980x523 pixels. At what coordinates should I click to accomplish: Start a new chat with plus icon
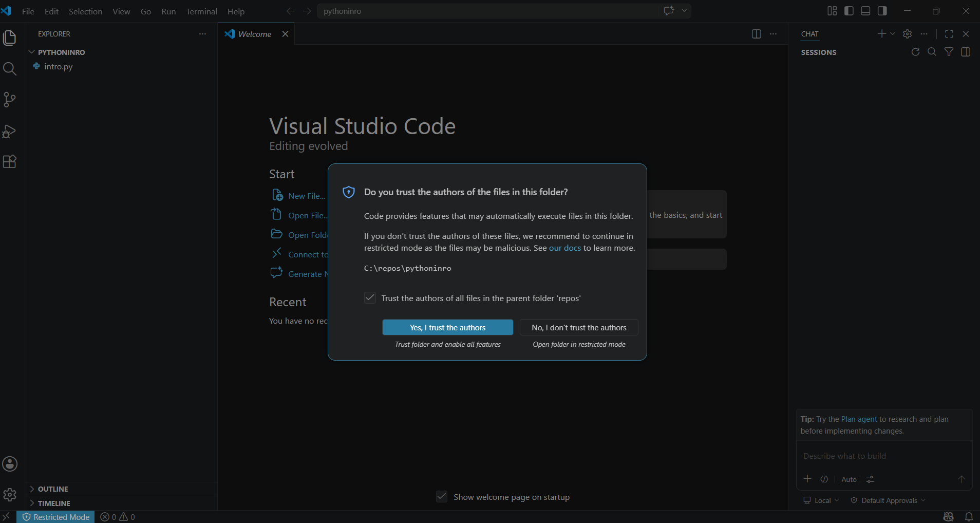(881, 34)
